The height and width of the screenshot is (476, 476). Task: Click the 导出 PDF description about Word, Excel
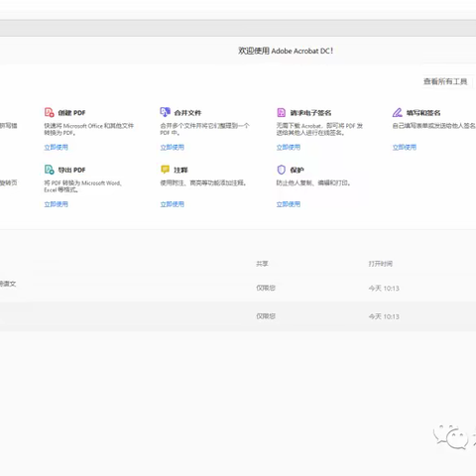83,186
